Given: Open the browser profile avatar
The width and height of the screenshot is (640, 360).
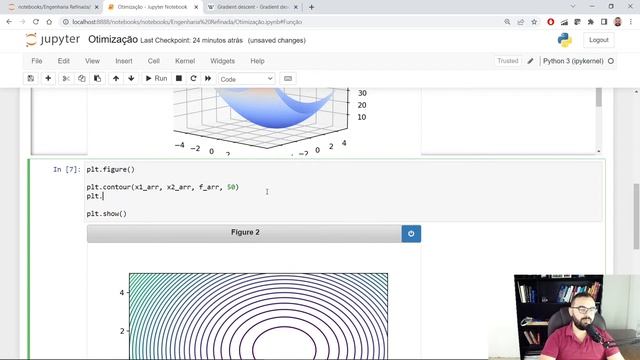Looking at the screenshot, I should tap(618, 22).
